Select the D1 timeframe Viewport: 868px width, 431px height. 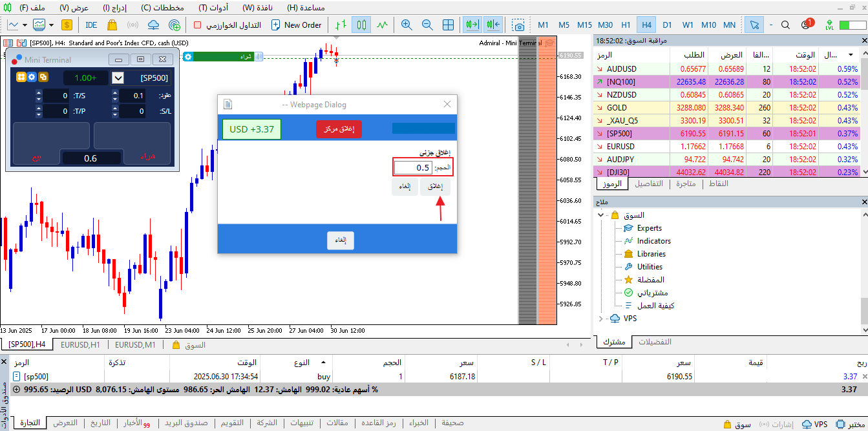tap(667, 25)
